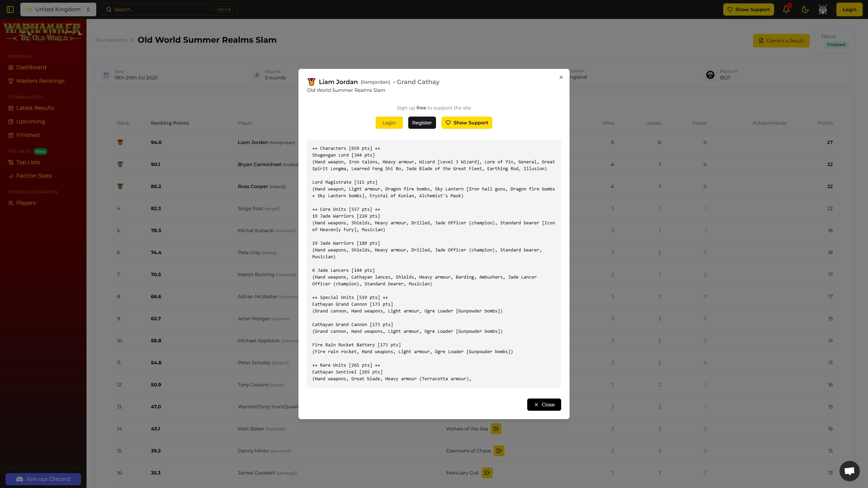Click the calendar Date icon
The width and height of the screenshot is (868, 488).
click(x=106, y=75)
